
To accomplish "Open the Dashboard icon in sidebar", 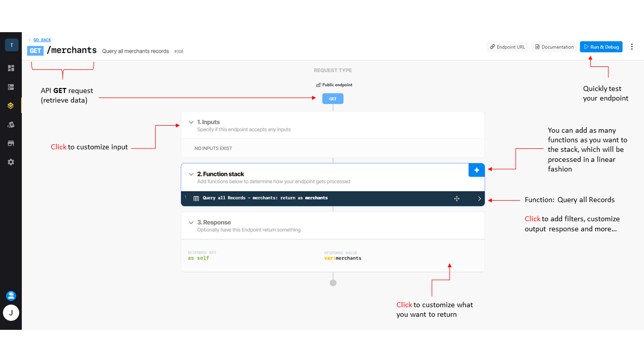I will click(11, 68).
